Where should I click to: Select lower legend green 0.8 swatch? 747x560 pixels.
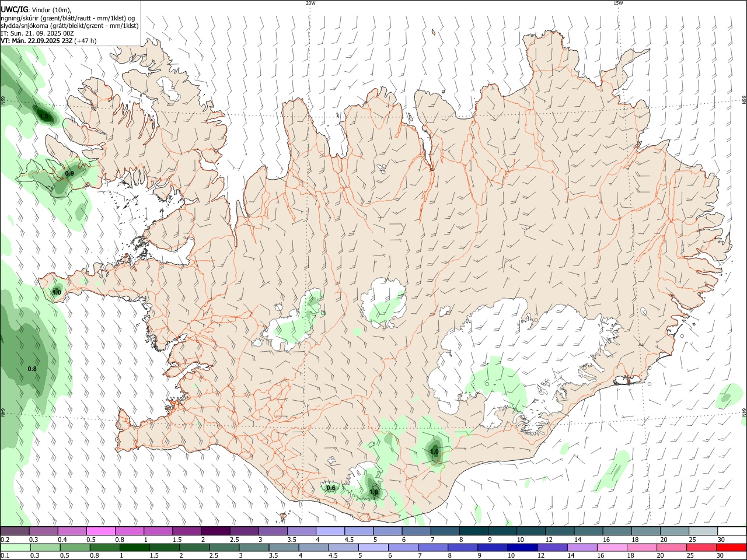104,547
